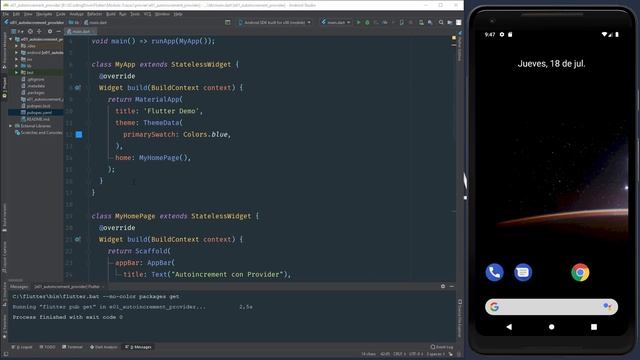
Task: Collapse all in Project panel toolbar
Action: pyautogui.click(x=39, y=31)
